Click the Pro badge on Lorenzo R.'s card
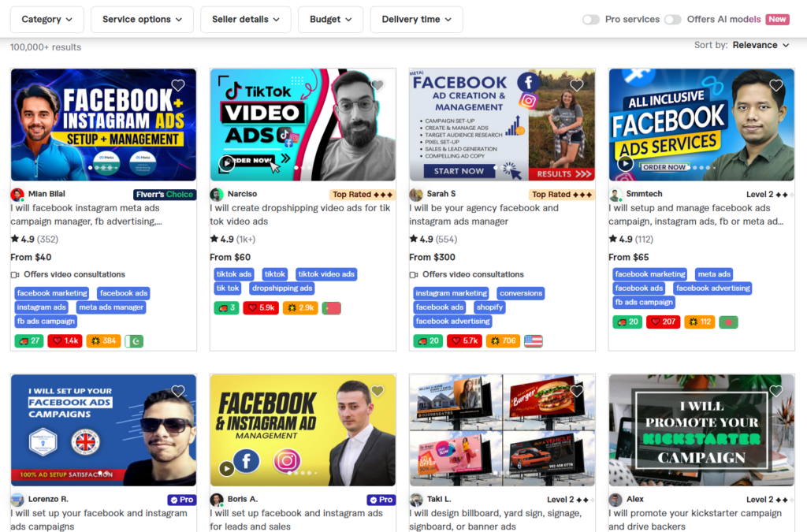Viewport: 807px width, 532px height. click(182, 500)
